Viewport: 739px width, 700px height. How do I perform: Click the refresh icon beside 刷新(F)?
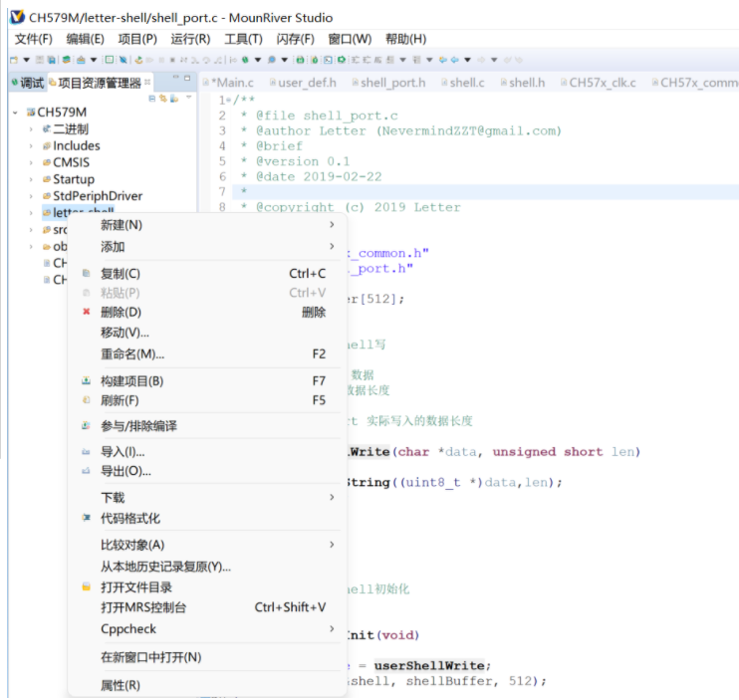point(87,400)
